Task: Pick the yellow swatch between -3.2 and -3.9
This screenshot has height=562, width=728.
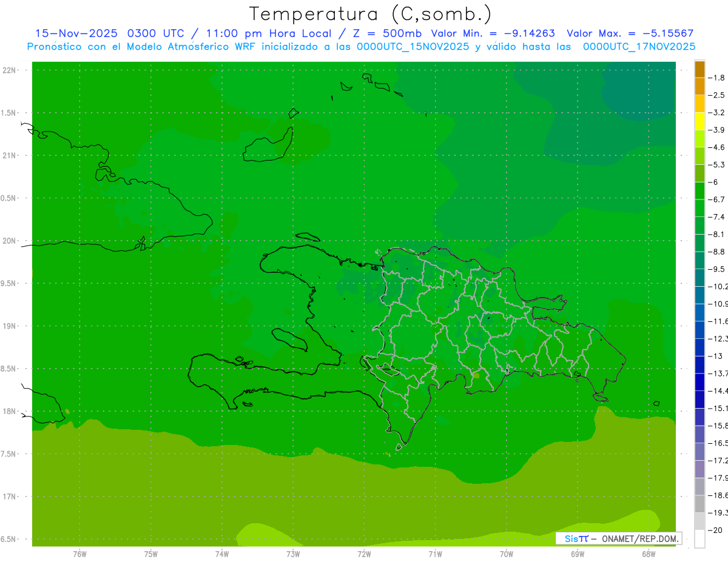Action: point(699,121)
